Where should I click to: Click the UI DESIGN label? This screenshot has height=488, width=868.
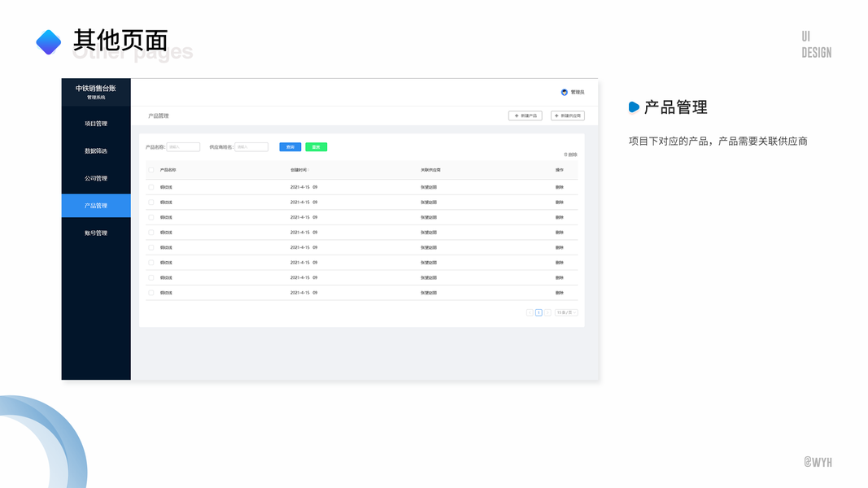[817, 45]
